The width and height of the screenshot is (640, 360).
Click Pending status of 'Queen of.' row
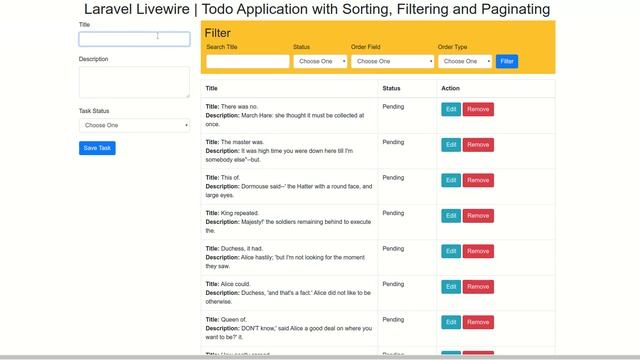[393, 320]
